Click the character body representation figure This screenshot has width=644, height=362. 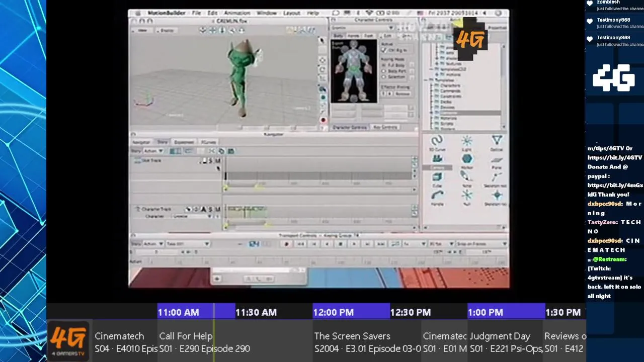[354, 70]
